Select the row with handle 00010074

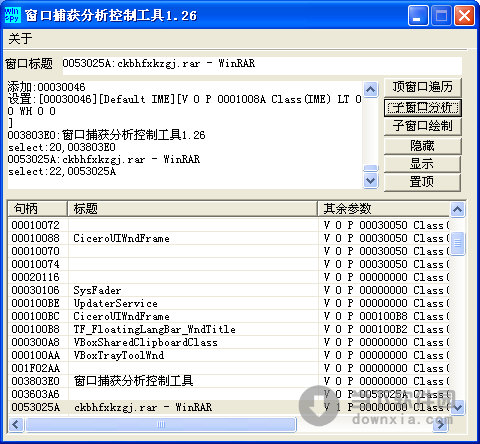(x=229, y=264)
